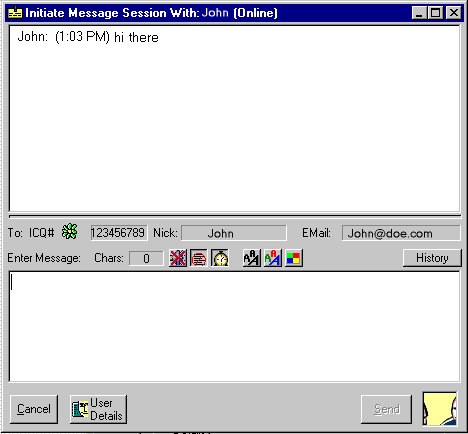468x434 pixels.
Task: Open the black AAA font selector
Action: click(x=252, y=258)
